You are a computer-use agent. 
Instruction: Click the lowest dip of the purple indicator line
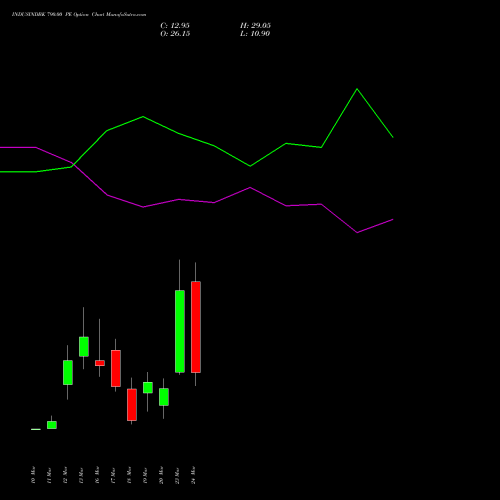pyautogui.click(x=357, y=233)
